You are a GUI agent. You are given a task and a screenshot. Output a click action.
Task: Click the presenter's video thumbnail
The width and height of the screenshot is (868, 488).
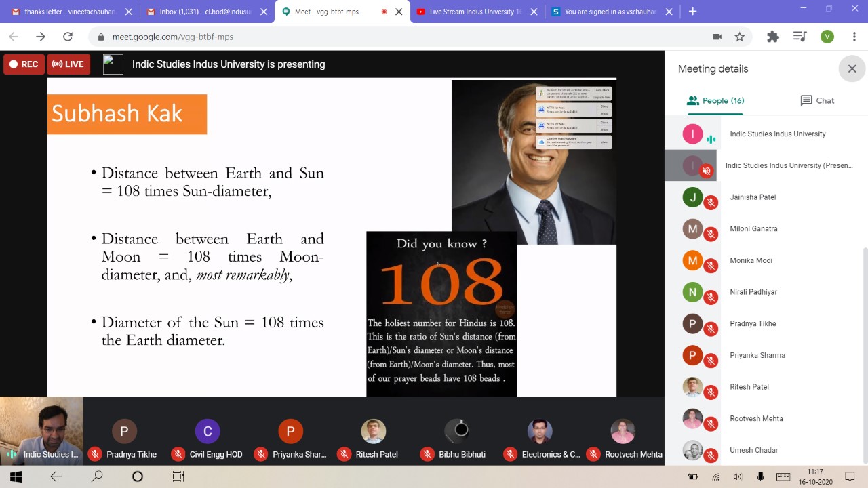point(41,430)
